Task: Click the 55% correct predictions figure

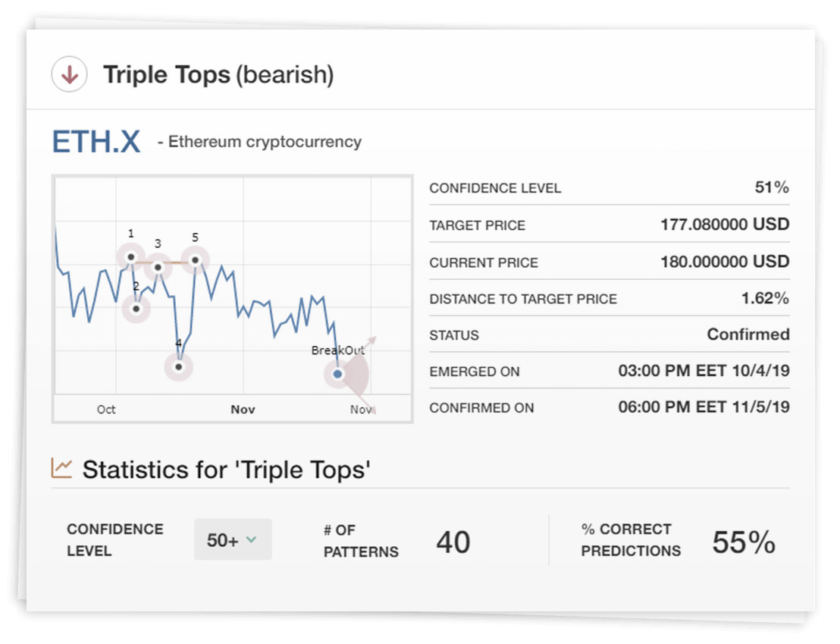Action: (743, 542)
